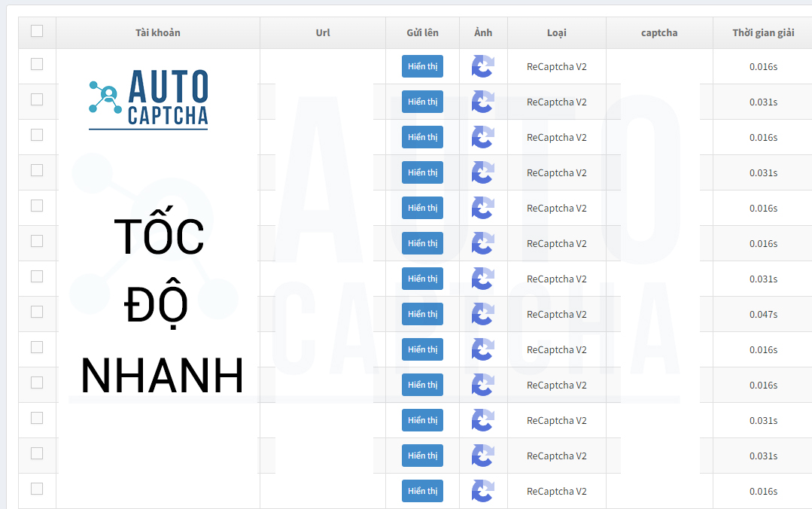Click the captcha column header
The image size is (812, 509).
659,32
